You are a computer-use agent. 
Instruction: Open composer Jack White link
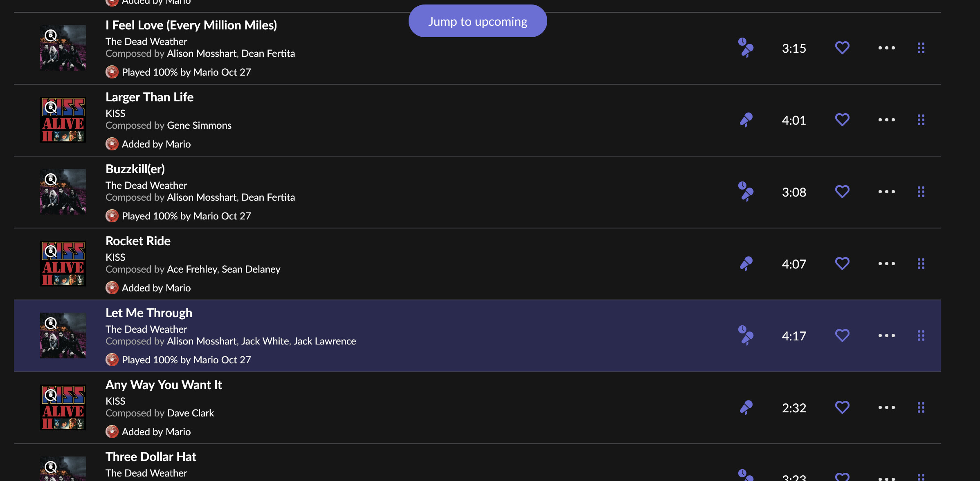[265, 341]
